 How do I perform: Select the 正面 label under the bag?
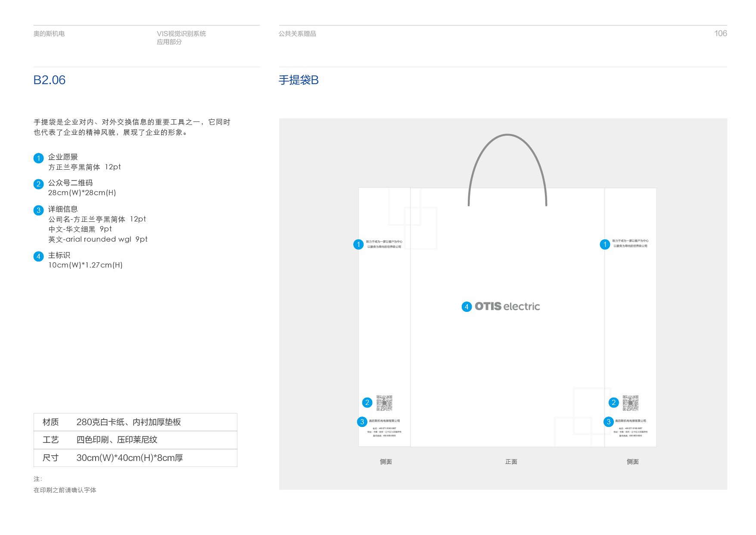point(511,462)
